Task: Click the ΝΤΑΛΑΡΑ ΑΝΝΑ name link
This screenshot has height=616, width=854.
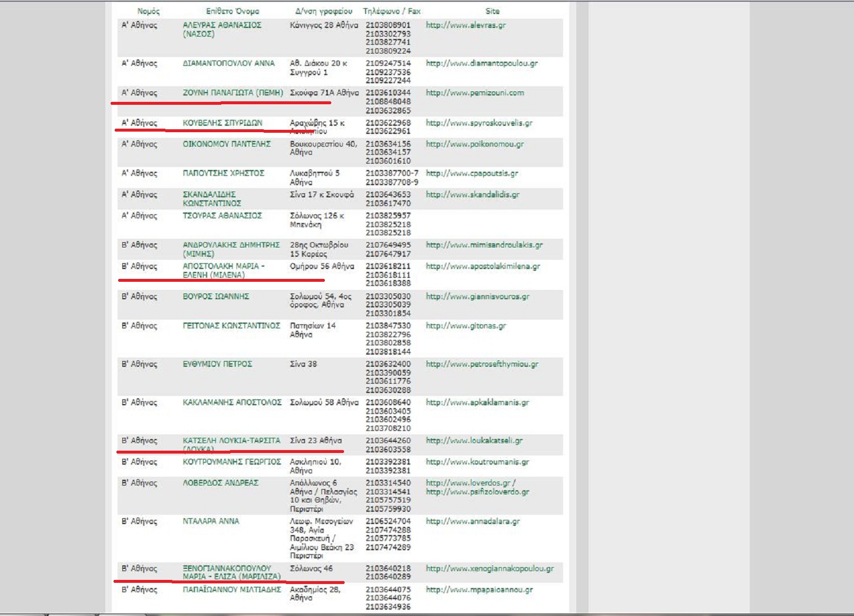Action: 211,522
